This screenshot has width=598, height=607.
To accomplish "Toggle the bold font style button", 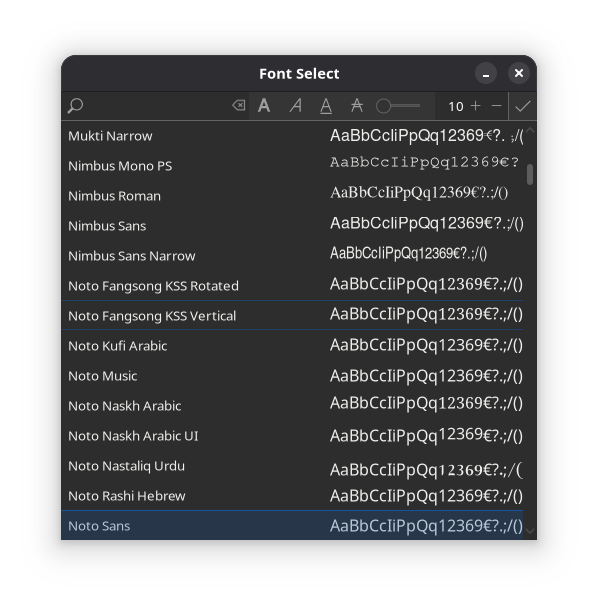I will 264,106.
